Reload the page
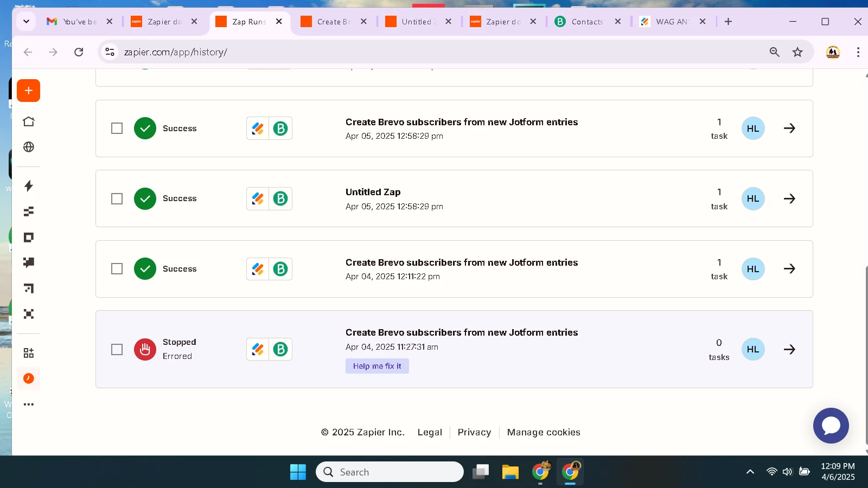The height and width of the screenshot is (488, 868). pyautogui.click(x=79, y=52)
